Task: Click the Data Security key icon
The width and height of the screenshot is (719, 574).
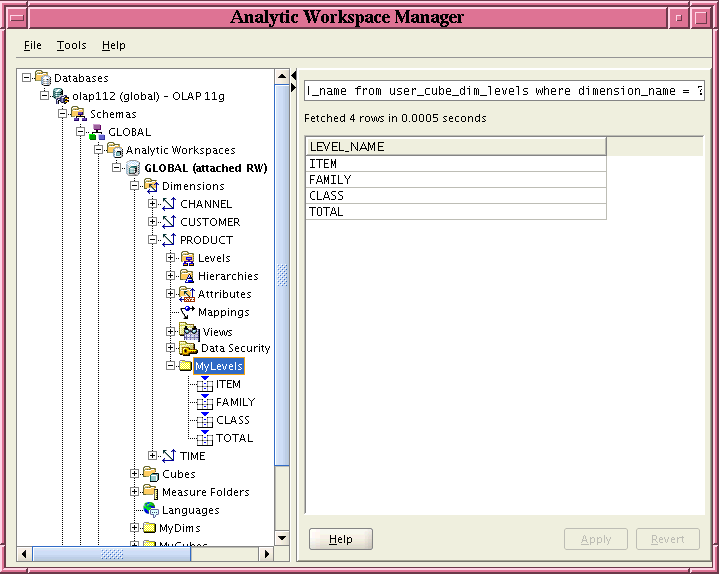Action: coord(188,348)
